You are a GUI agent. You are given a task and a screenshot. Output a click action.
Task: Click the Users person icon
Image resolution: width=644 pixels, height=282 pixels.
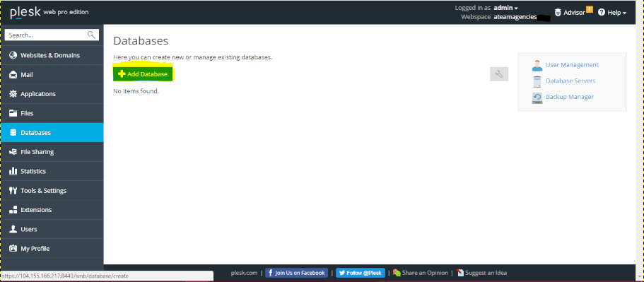tap(13, 229)
